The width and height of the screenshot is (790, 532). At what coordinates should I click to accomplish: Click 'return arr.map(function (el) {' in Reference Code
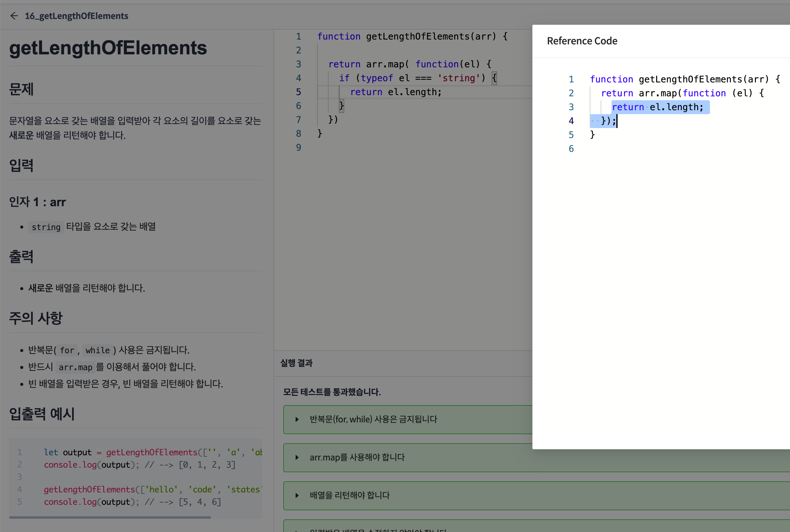682,93
